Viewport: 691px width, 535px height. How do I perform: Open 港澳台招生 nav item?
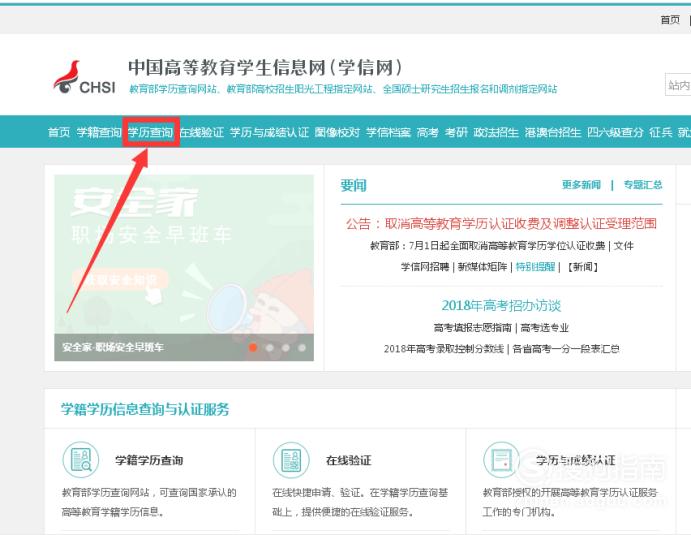click(x=553, y=132)
